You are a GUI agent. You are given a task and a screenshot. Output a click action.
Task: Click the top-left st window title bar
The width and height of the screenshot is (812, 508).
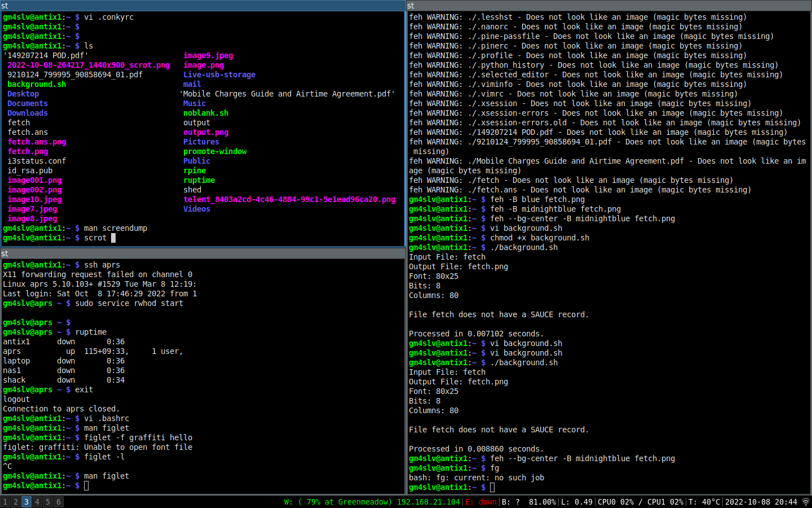[202, 6]
